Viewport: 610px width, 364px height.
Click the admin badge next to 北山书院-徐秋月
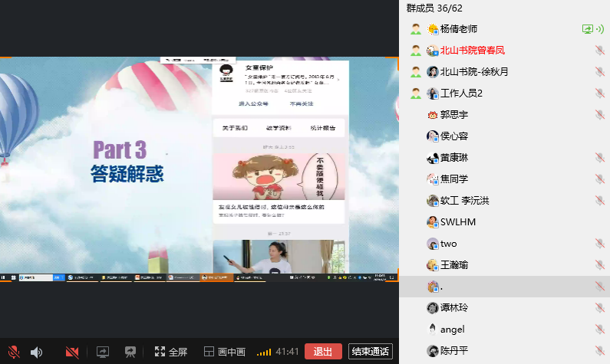pos(415,72)
